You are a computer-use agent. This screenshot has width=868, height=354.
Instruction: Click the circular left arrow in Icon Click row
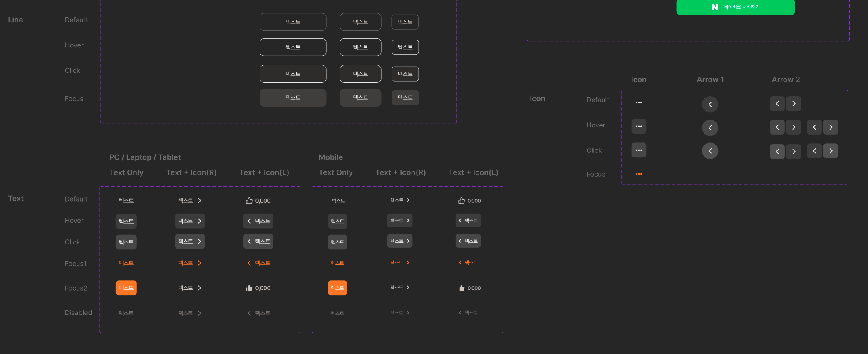coord(710,151)
